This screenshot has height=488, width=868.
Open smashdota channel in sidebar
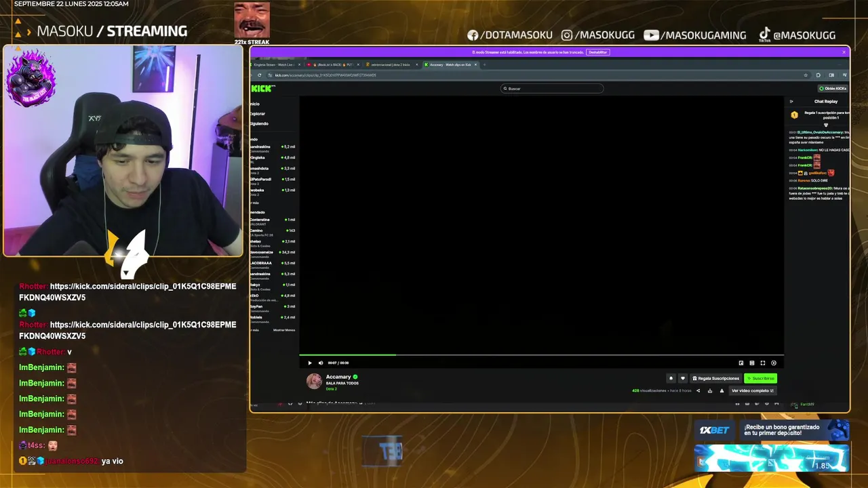pos(273,169)
